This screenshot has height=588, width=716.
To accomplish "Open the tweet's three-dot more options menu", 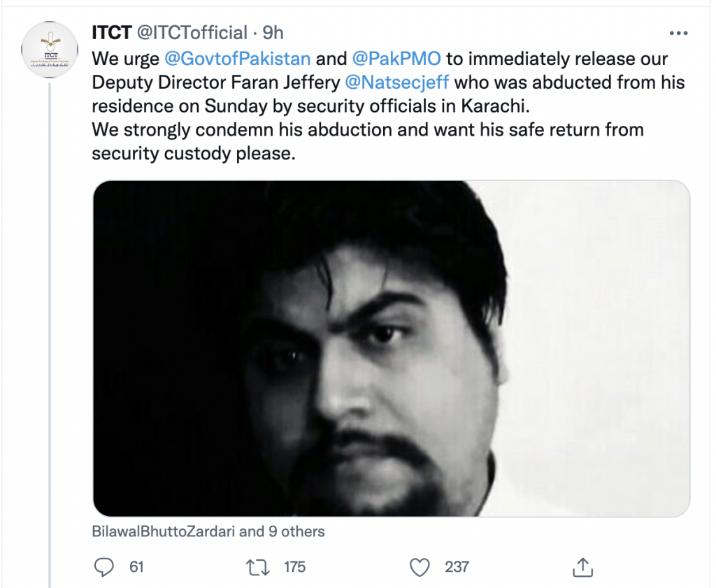I will click(679, 34).
